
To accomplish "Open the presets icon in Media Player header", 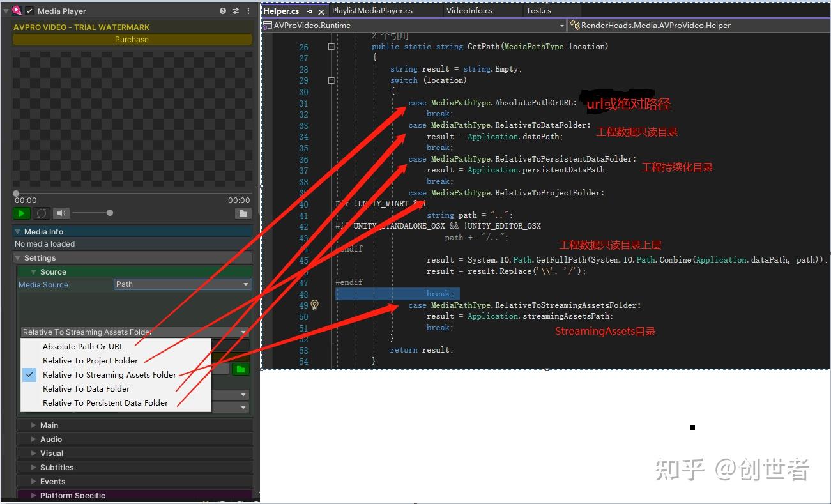I will point(234,11).
